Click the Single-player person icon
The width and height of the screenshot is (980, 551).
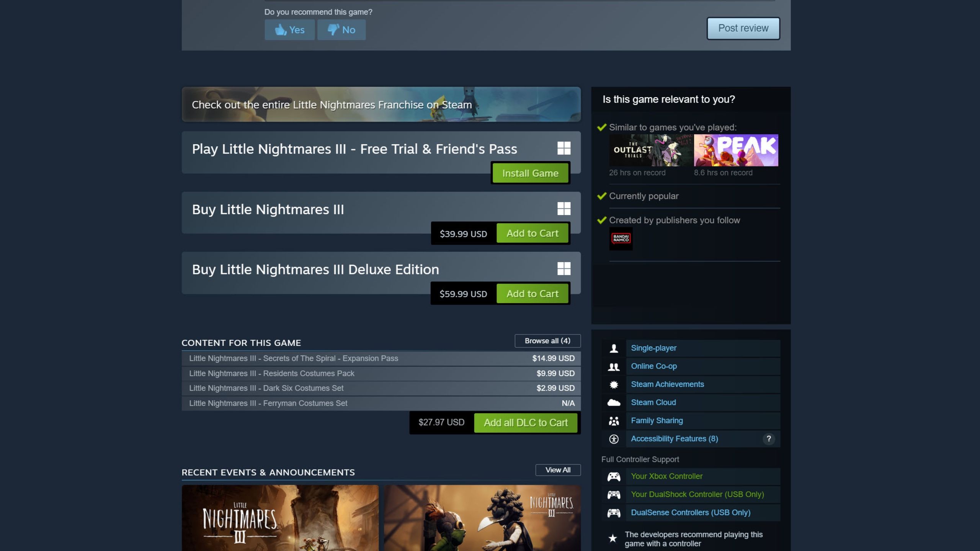[614, 348]
